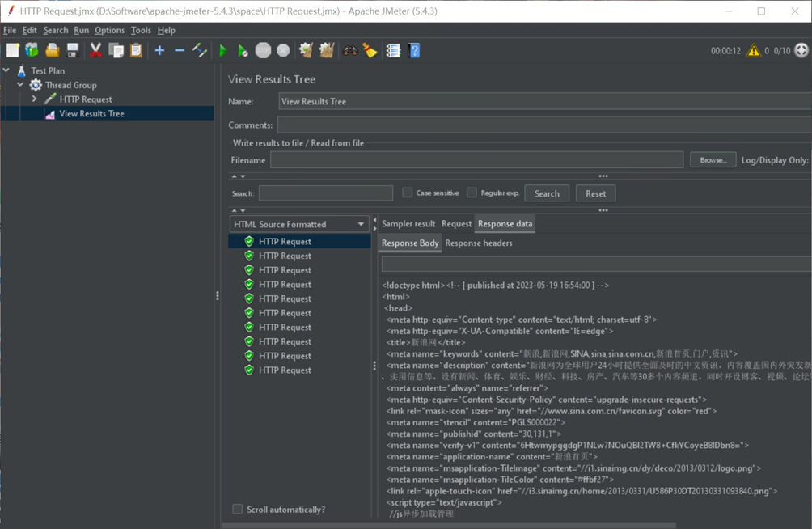
Task: Click the New test plan toolbar icon
Action: [x=12, y=50]
